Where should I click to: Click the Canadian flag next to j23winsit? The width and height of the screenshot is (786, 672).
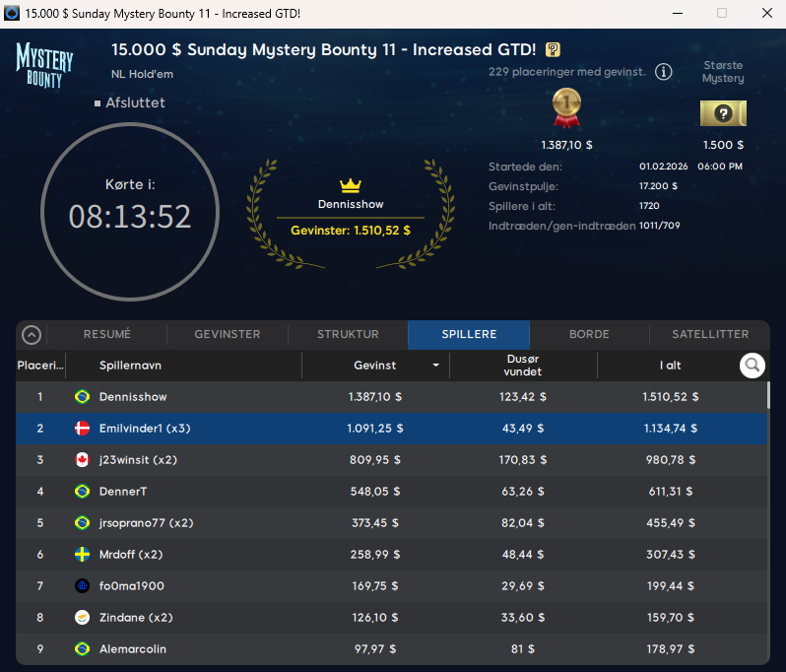click(83, 460)
